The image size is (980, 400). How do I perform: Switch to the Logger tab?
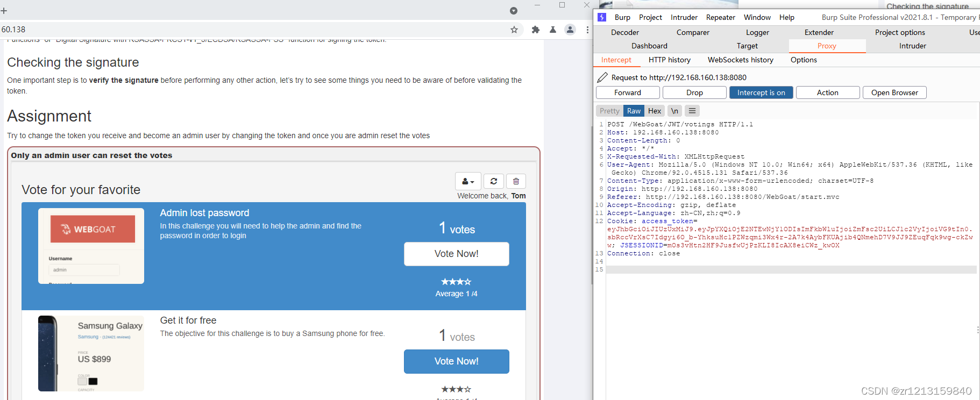point(757,32)
